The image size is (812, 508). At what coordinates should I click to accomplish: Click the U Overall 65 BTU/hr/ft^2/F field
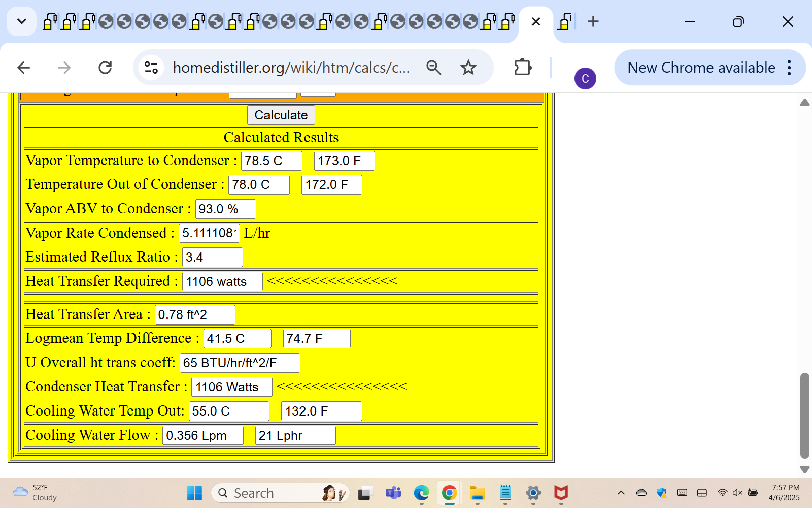click(240, 363)
